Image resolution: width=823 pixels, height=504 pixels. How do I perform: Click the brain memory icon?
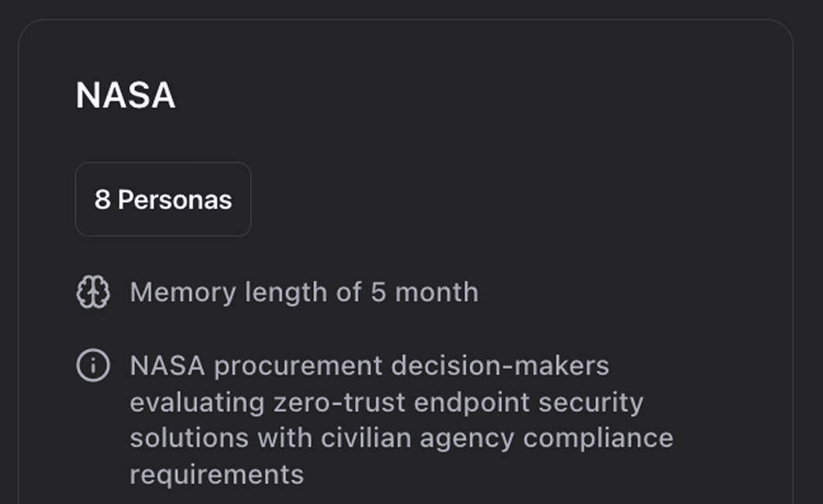pos(93,293)
